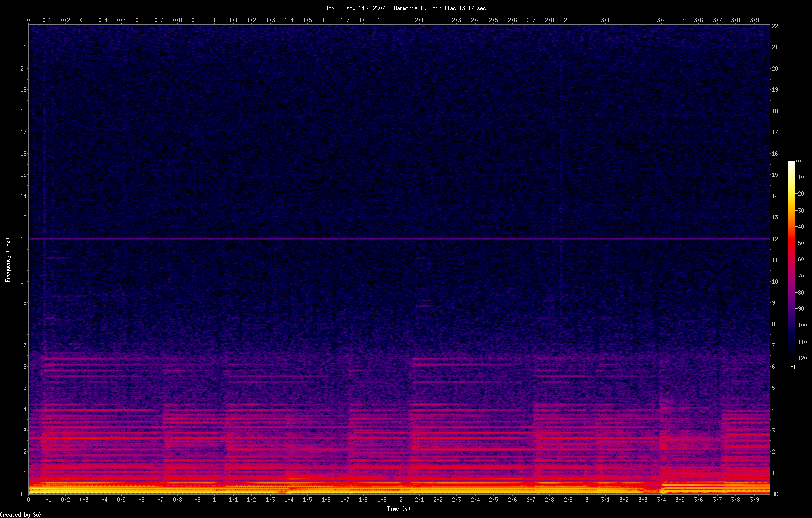Select the "-90" value on the dBFS legend
This screenshot has height=518, width=812.
point(800,309)
